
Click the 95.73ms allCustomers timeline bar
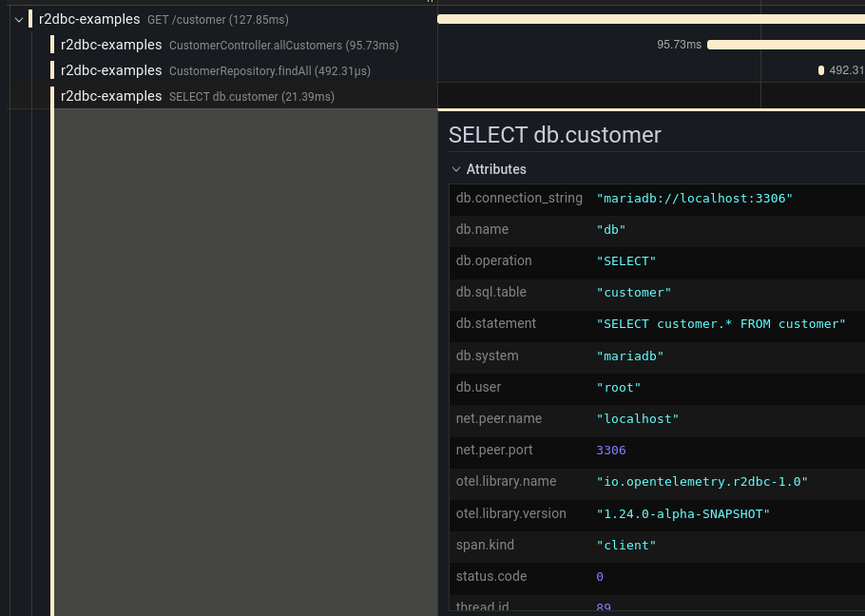(785, 45)
